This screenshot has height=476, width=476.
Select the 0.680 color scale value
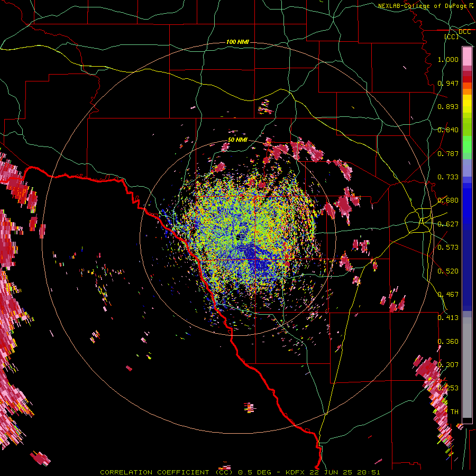coord(448,200)
